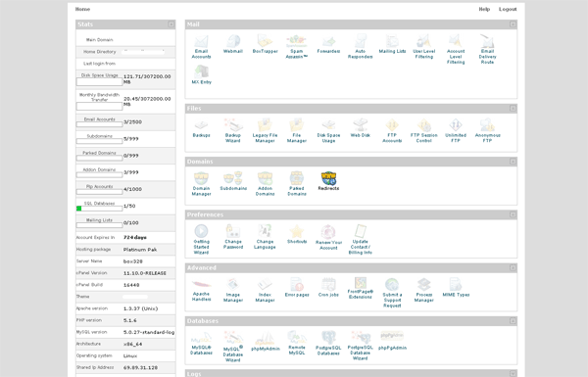Open phpMyAdmin

(265, 341)
